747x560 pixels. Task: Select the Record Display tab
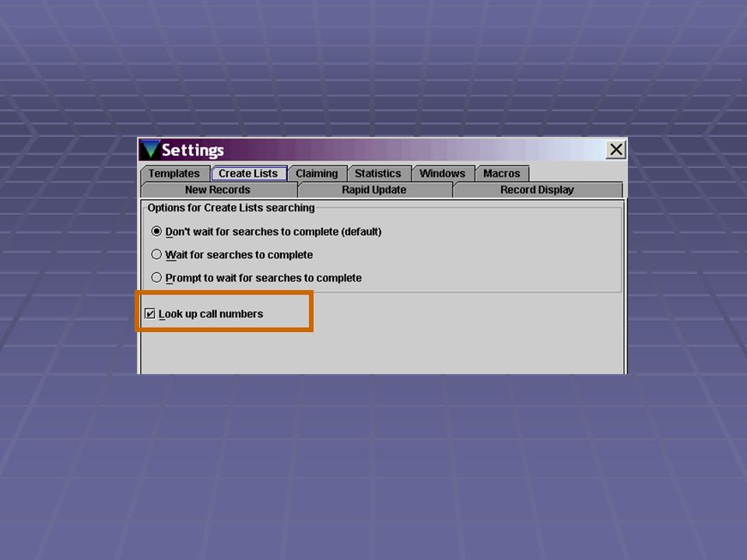(x=538, y=190)
